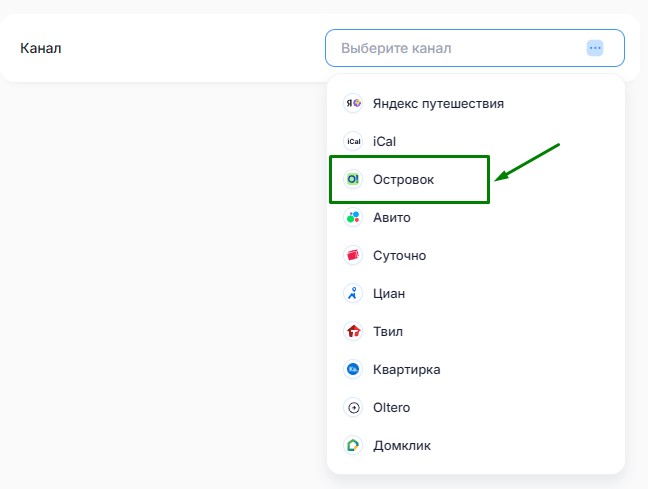Select the Циан channel option
Viewport: 648px width, 489px height.
coord(389,293)
